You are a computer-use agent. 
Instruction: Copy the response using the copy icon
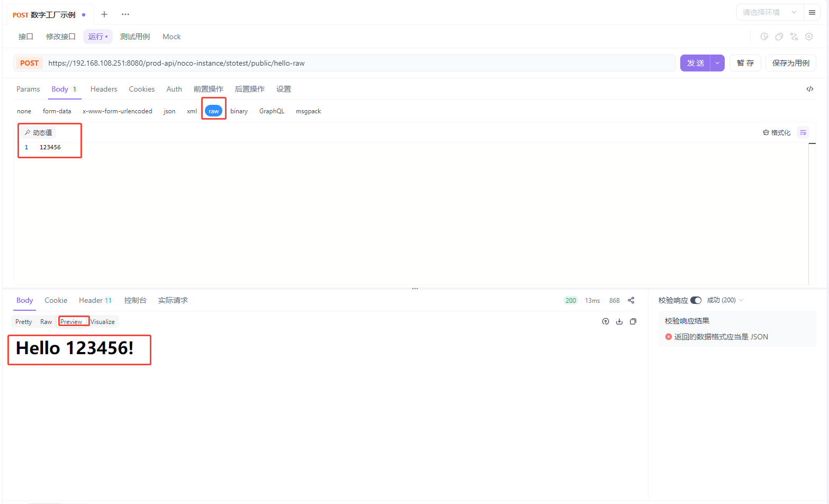pyautogui.click(x=633, y=321)
